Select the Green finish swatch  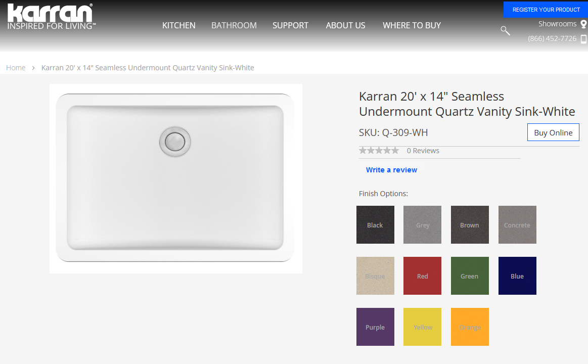click(470, 276)
